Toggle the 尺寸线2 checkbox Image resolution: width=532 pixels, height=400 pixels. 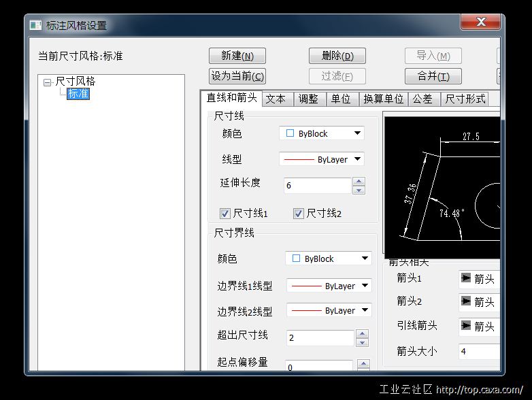click(298, 214)
